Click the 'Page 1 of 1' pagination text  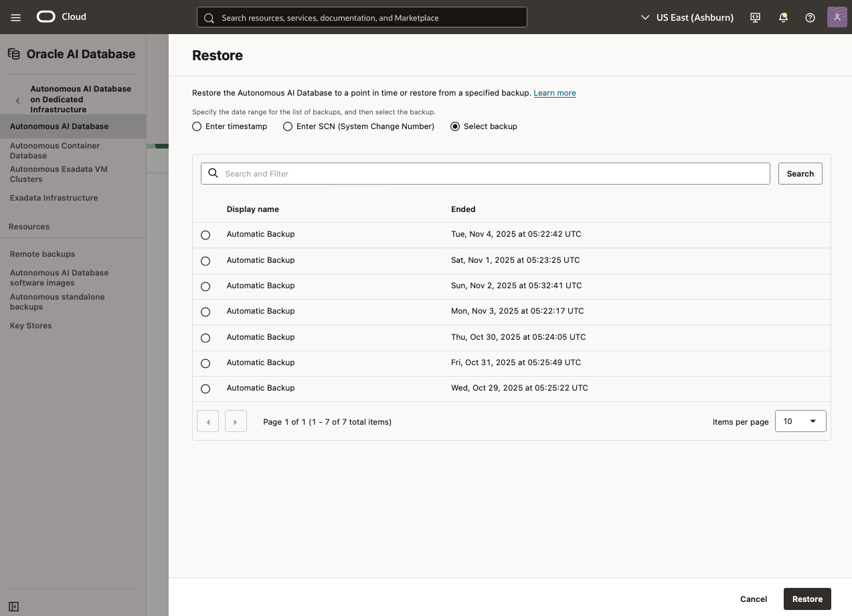click(327, 421)
